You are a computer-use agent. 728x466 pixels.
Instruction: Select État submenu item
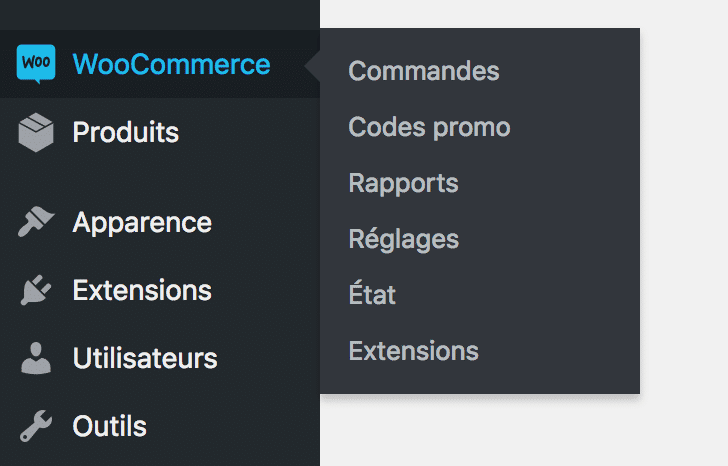[x=372, y=293]
